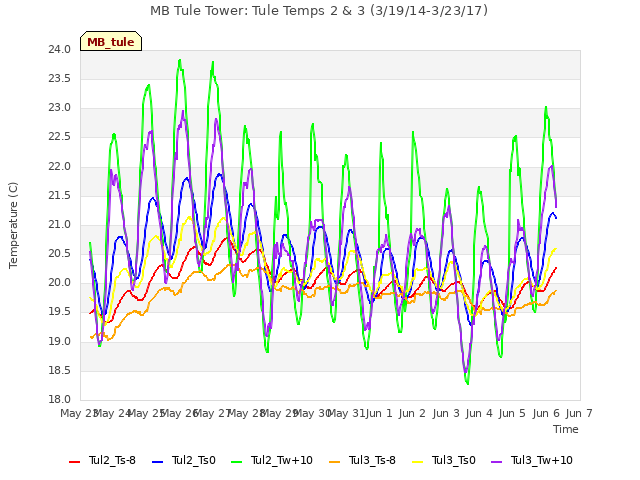640x480 pixels.
Task: Click the Jun 6 x-axis label
Action: (546, 413)
